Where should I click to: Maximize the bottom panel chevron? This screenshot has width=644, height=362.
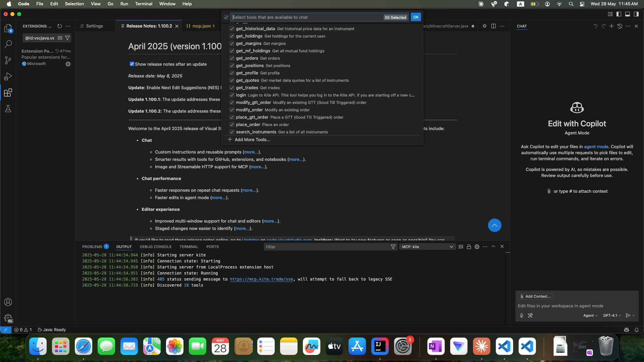pyautogui.click(x=493, y=246)
